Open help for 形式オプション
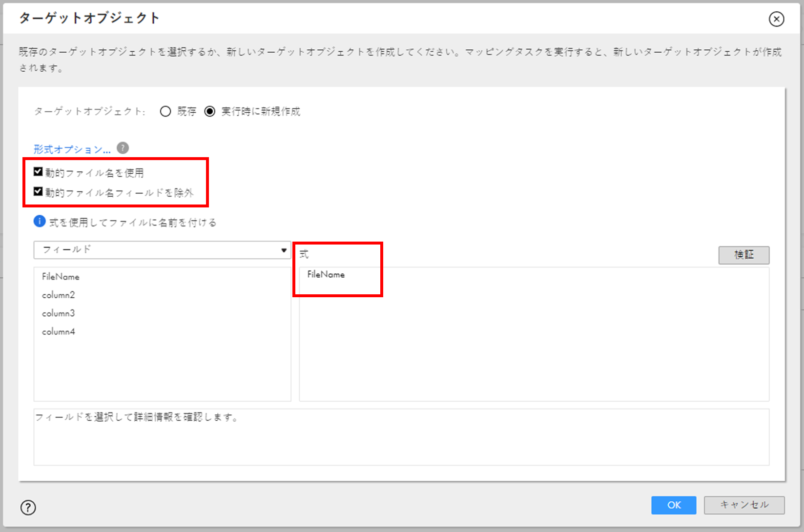This screenshot has width=804, height=532. (x=123, y=148)
